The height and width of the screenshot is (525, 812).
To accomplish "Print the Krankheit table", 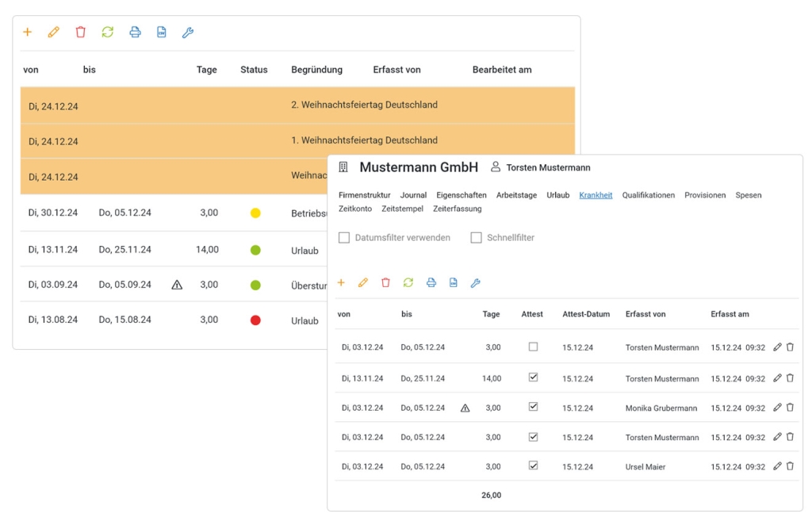I will (431, 282).
